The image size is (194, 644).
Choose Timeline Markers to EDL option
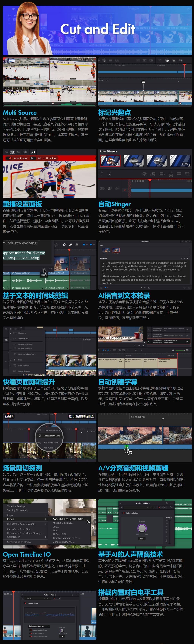pos(67,538)
